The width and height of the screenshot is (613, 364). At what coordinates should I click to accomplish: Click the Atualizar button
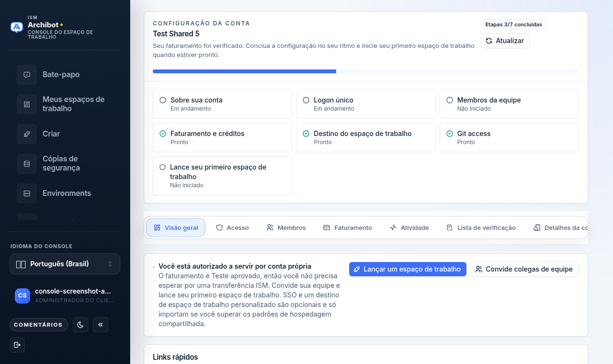pos(505,41)
